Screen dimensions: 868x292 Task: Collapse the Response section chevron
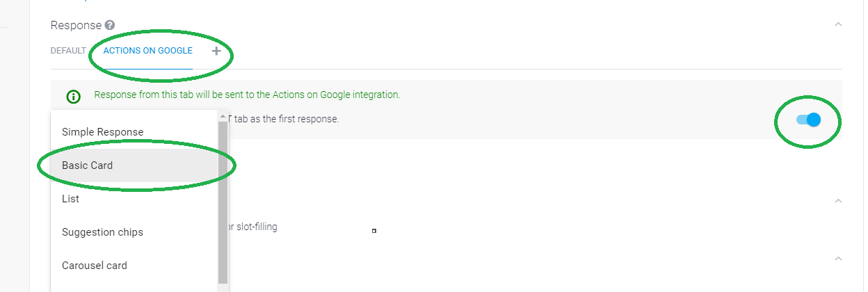[x=838, y=24]
